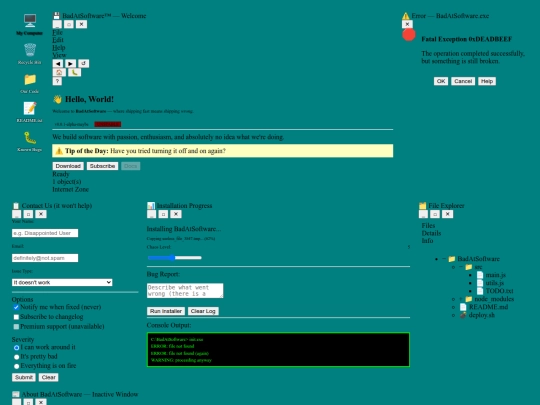Click the floppy disk icon in Welcome titlebar
540x405 pixels.
[x=56, y=16]
